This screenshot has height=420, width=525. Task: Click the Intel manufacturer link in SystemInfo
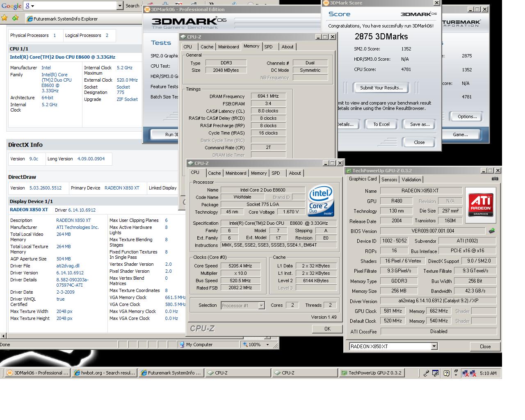[46, 68]
